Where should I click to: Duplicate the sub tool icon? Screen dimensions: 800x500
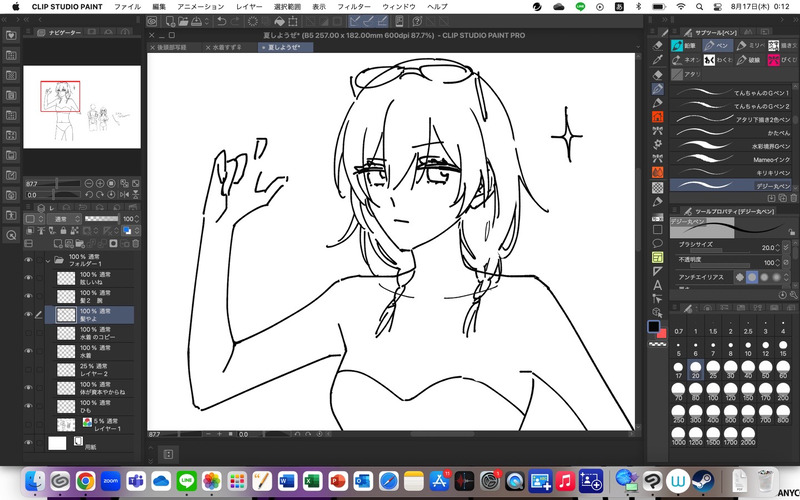tap(782, 198)
